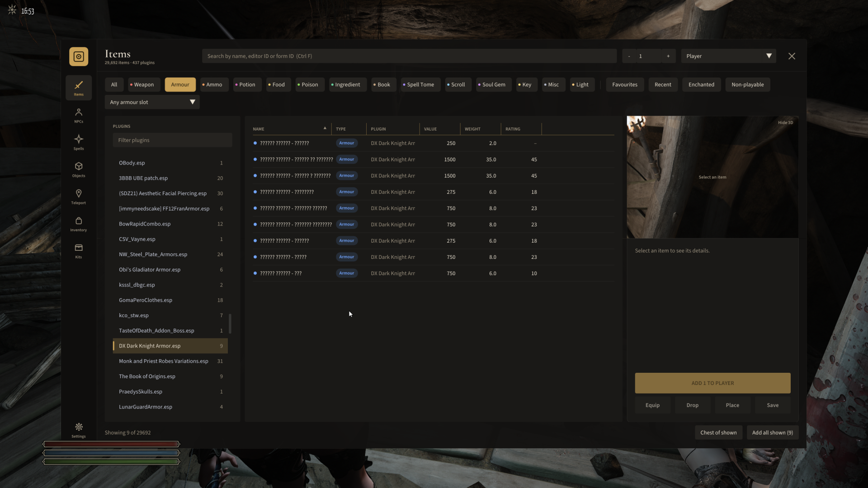Click Add all shown (9) button

tap(772, 432)
